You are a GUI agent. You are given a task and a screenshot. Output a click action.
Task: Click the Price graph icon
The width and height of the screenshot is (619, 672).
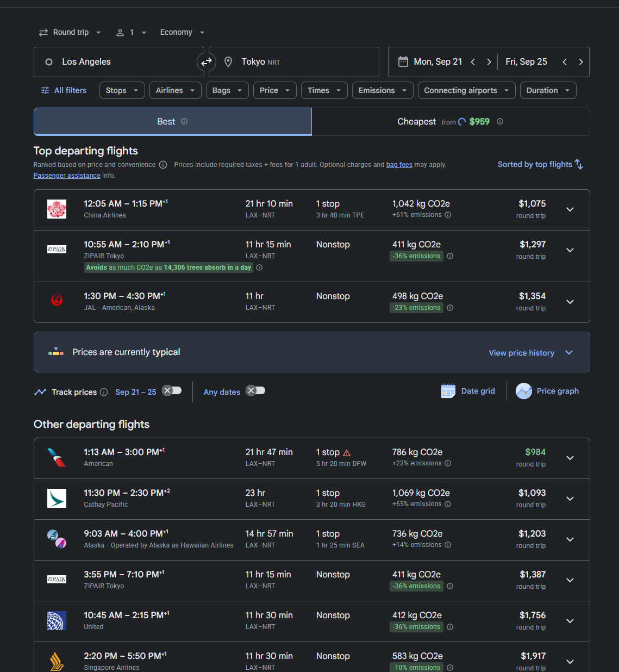tap(524, 391)
